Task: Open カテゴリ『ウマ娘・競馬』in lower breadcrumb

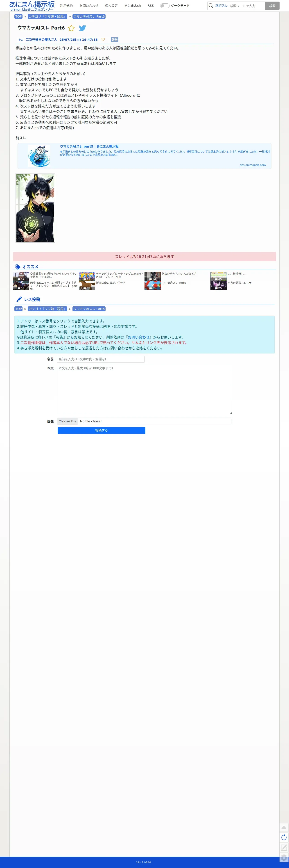Action: (47, 309)
